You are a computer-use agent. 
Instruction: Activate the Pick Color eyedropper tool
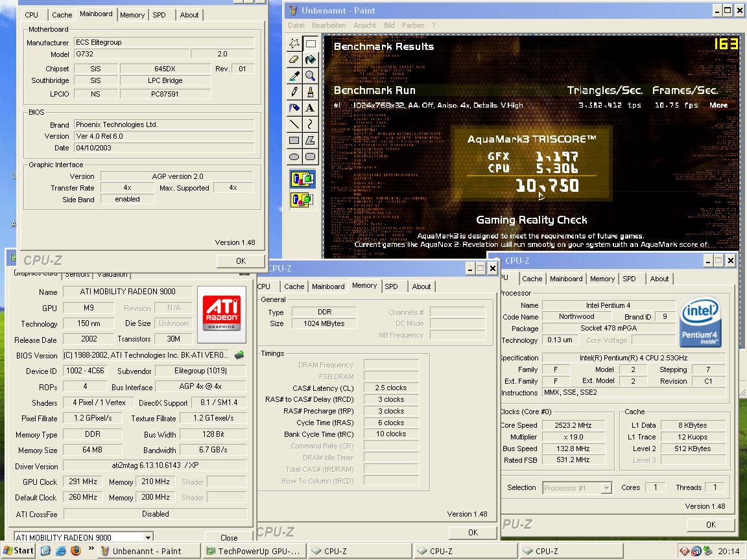294,76
